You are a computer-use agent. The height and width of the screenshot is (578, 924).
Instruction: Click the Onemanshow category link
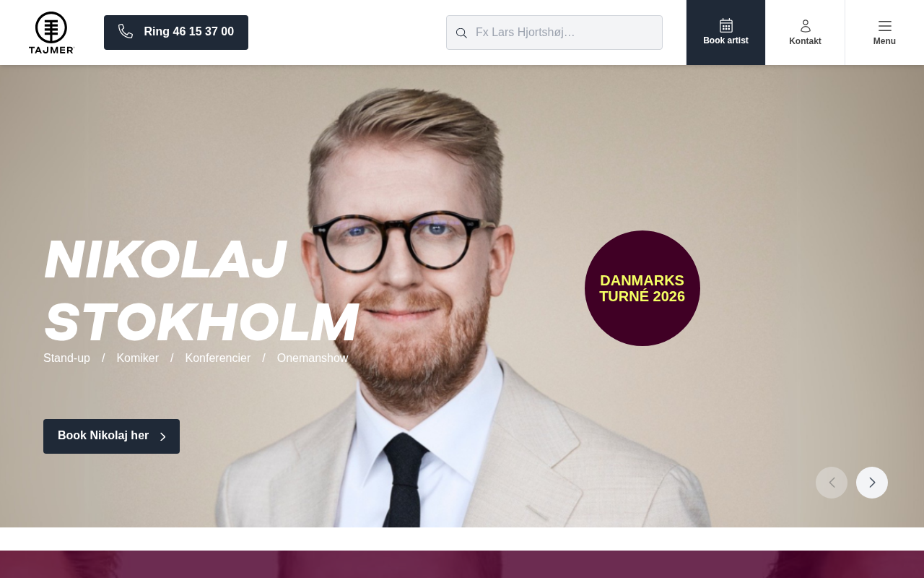point(313,358)
